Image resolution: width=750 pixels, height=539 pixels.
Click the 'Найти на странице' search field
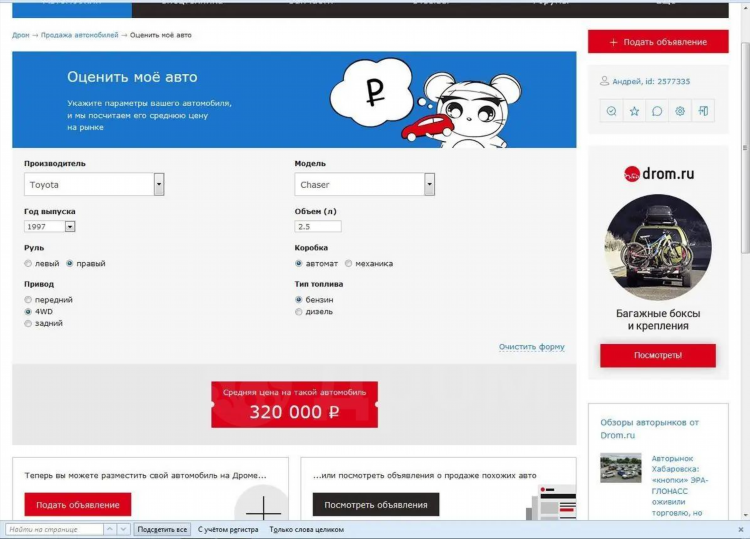[x=54, y=529]
